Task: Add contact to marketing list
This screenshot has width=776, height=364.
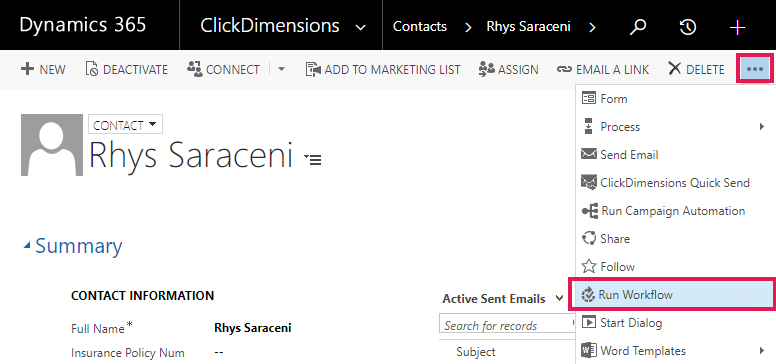Action: coord(383,70)
